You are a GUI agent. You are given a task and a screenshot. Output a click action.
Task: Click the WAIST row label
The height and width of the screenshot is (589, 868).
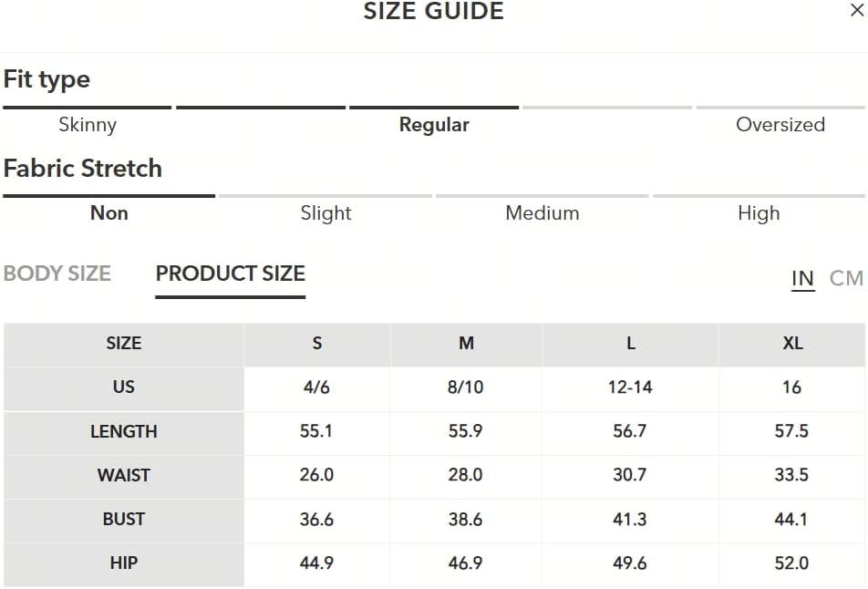123,475
